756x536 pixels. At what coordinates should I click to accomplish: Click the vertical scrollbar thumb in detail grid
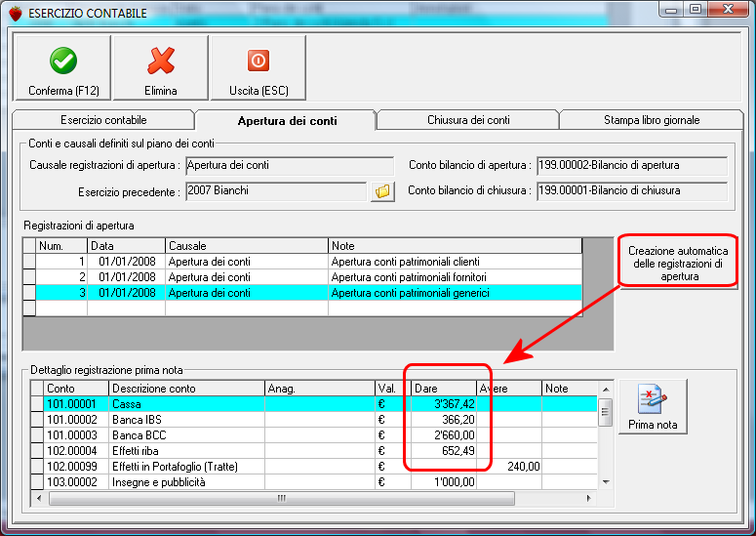pos(606,412)
